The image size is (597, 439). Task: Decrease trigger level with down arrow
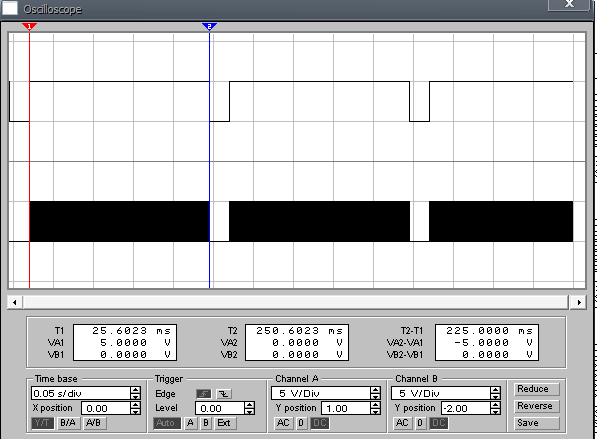(249, 412)
